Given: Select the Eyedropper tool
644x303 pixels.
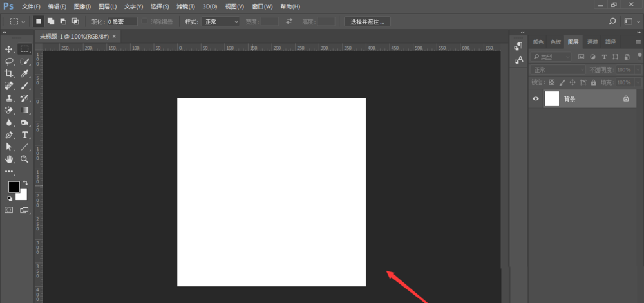Looking at the screenshot, I should pos(24,73).
